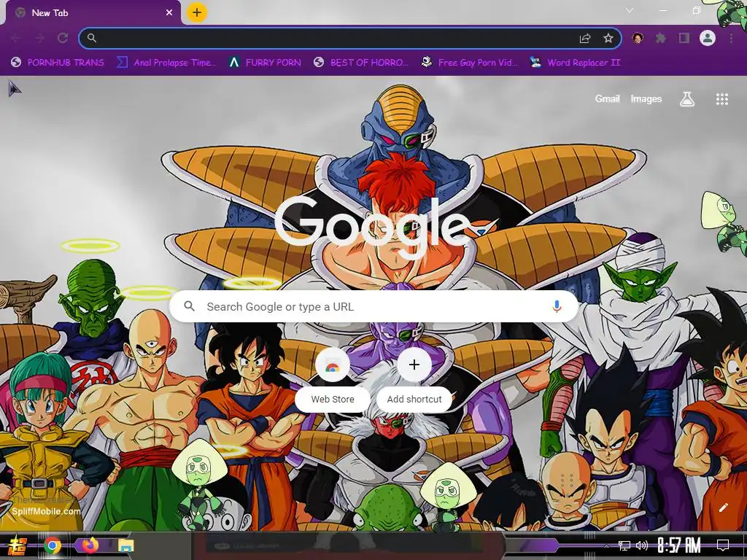
Task: Open the Google Labs flask icon
Action: click(687, 99)
